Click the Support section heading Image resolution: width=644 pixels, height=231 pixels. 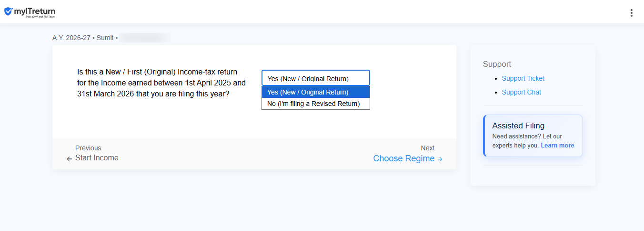497,64
